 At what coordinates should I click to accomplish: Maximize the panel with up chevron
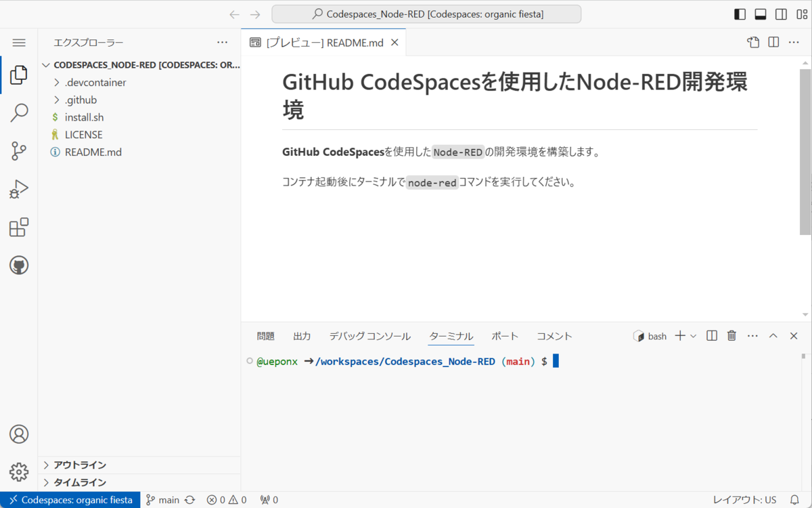click(x=773, y=336)
